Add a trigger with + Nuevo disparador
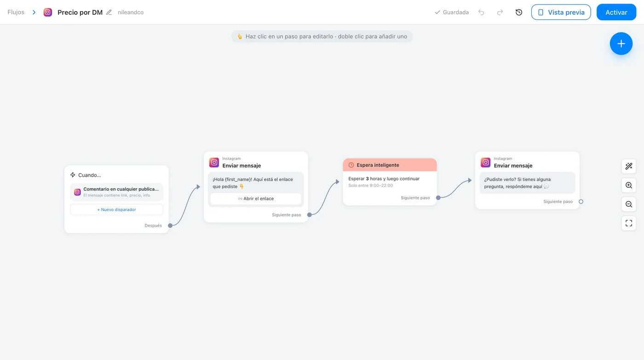The height and width of the screenshot is (360, 644). 116,209
